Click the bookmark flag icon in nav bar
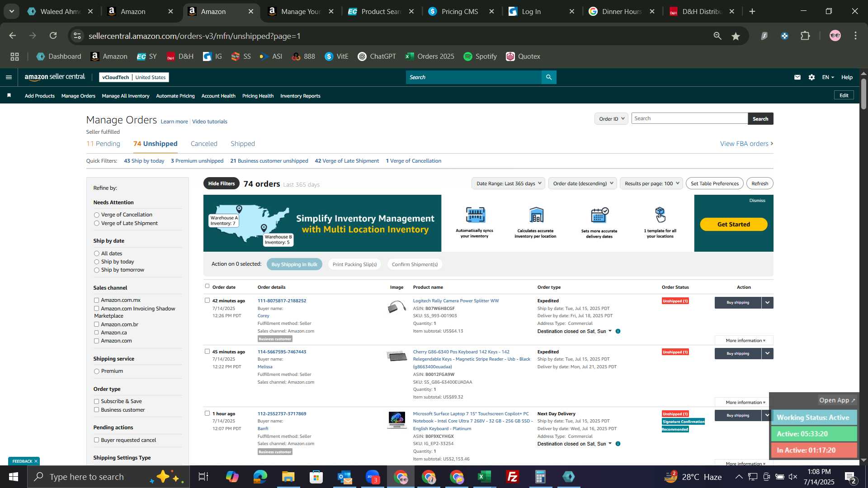This screenshot has height=488, width=868. (9, 95)
